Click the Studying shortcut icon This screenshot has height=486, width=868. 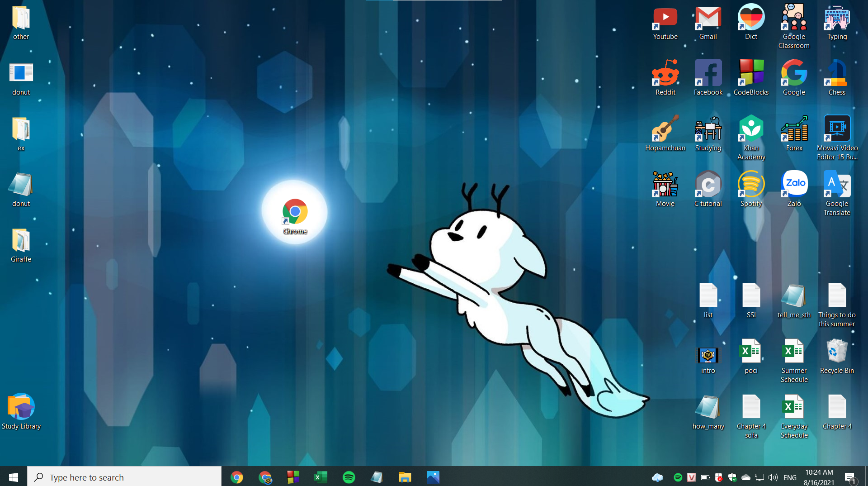(x=708, y=129)
